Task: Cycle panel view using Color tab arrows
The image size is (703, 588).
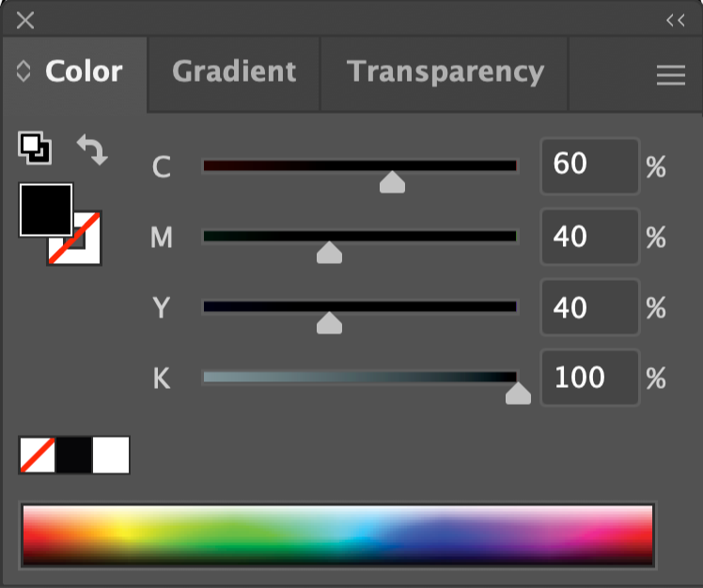Action: coord(24,72)
